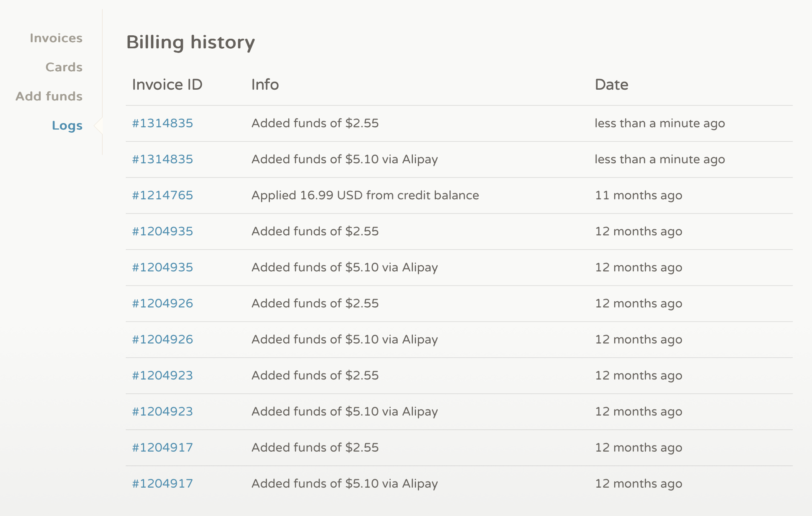The height and width of the screenshot is (516, 812).
Task: Click 'Added funds of $5.10 via Alipay' for #1204917
Action: [345, 483]
